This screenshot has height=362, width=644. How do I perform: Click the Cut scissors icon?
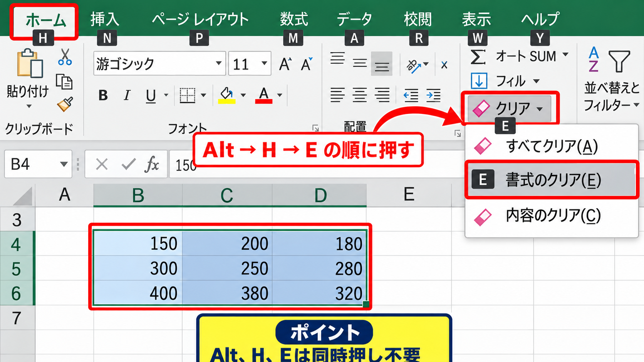point(65,57)
